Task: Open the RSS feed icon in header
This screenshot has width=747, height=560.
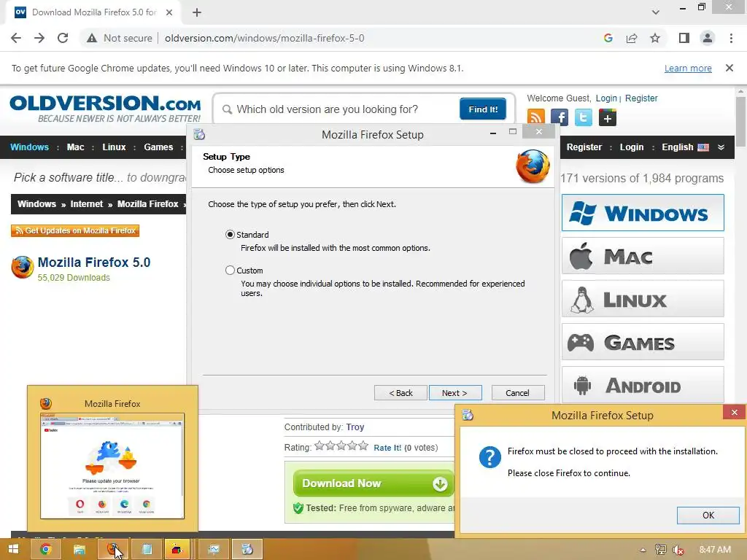Action: coord(536,117)
